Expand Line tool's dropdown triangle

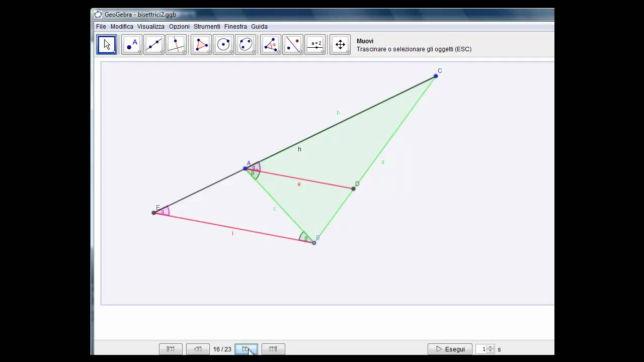click(162, 52)
